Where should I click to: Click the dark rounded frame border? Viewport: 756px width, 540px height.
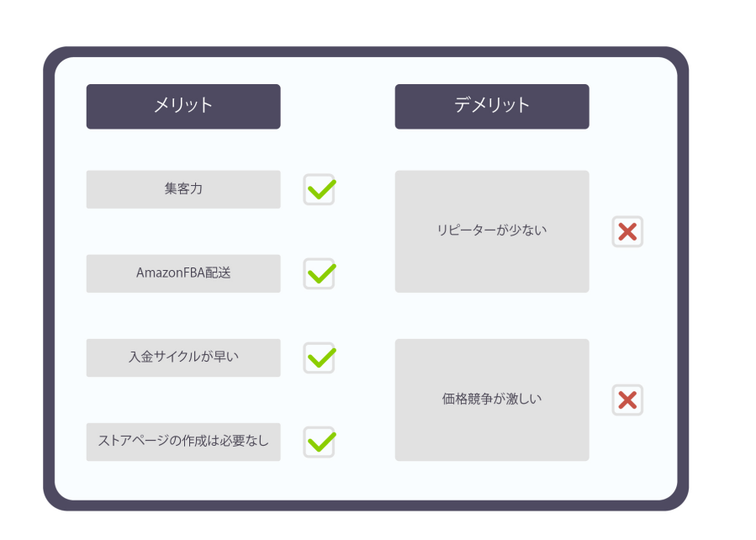coord(49,278)
